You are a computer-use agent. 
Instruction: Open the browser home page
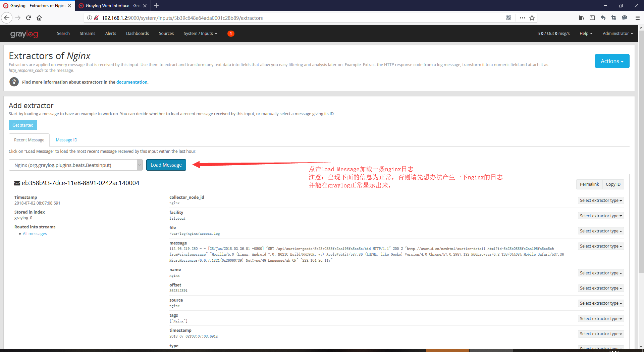[39, 18]
